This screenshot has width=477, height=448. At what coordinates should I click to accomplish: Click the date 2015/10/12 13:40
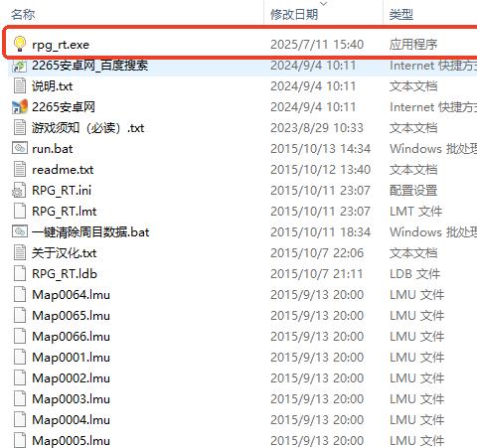(x=320, y=170)
